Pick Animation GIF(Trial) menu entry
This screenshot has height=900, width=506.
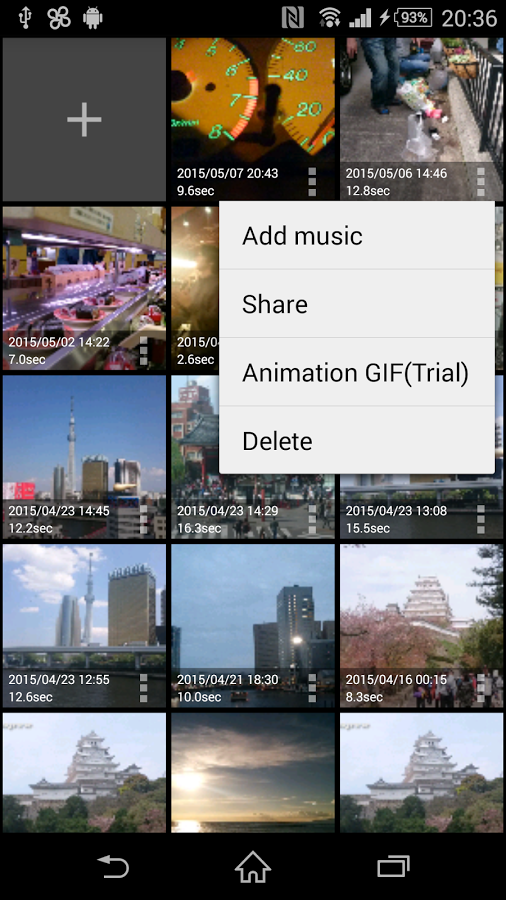357,372
